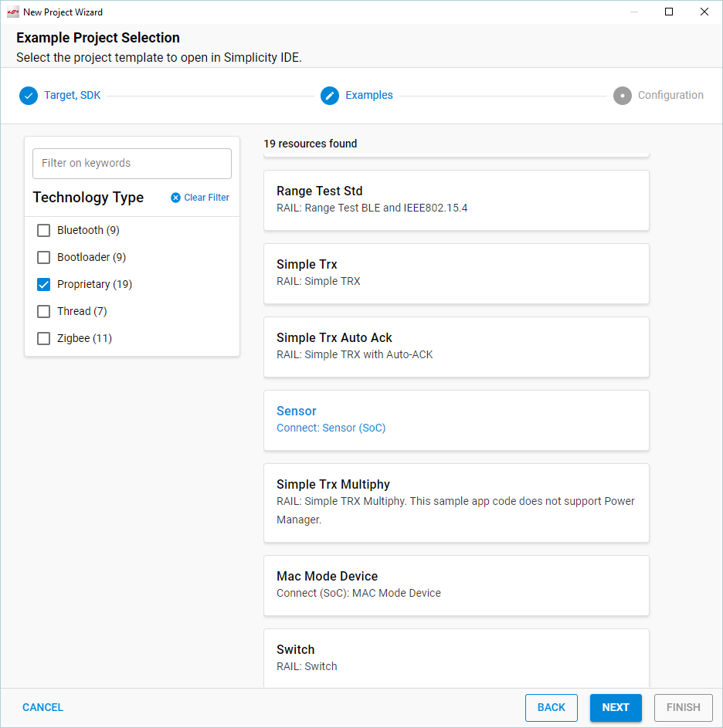This screenshot has width=723, height=728.
Task: Click the Clear Filter x icon
Action: pyautogui.click(x=175, y=198)
